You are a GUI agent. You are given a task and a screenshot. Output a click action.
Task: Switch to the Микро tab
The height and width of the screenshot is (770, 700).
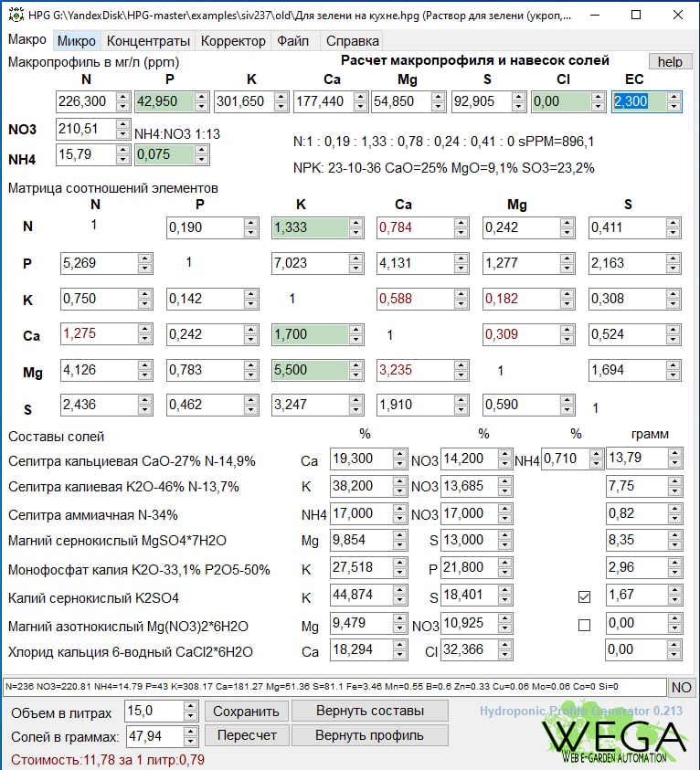point(77,41)
